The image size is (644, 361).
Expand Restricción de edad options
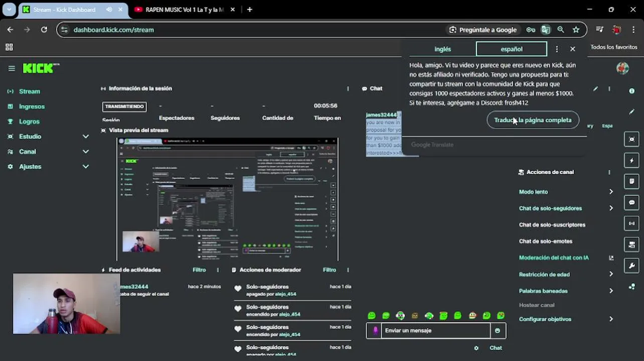(x=611, y=274)
